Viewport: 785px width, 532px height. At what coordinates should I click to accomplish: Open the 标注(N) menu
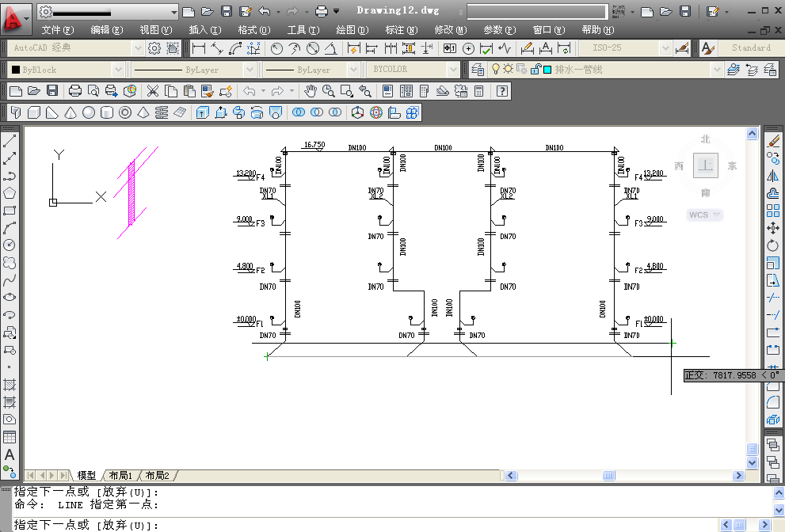click(x=402, y=30)
